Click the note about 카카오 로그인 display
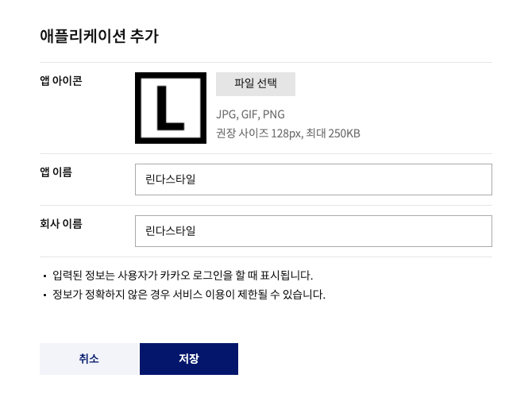Screen dimensions: 532x413 click(183, 276)
